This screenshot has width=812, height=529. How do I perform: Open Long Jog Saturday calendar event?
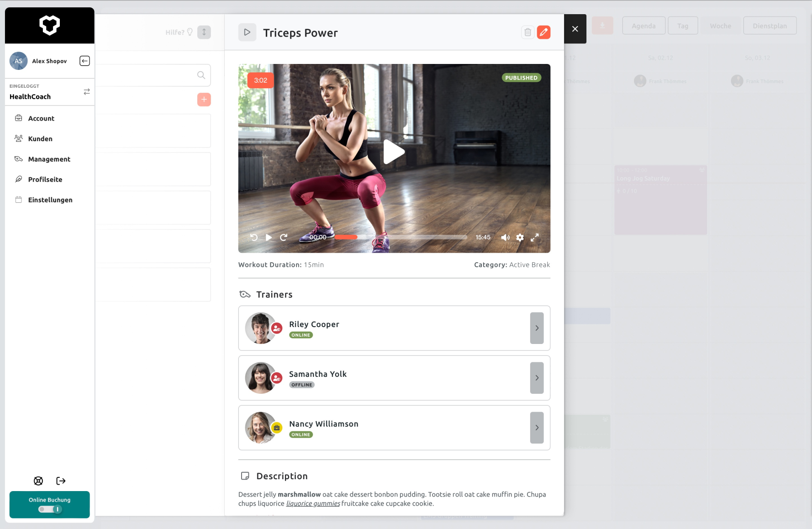point(660,200)
